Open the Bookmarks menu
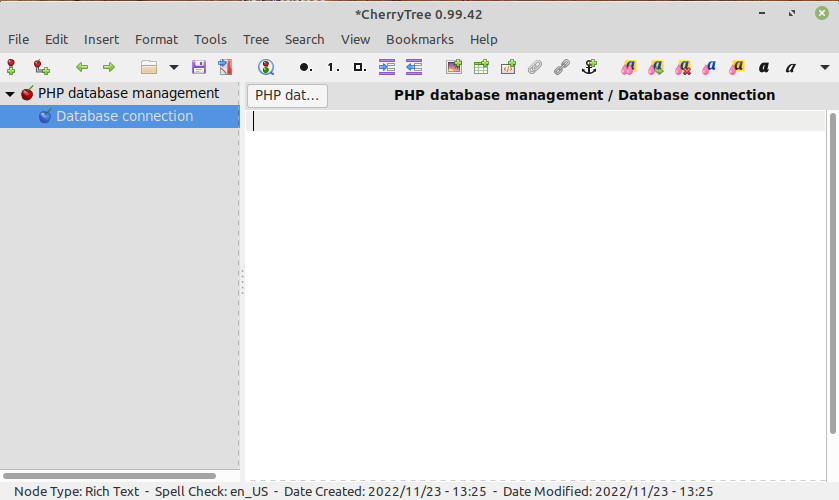 [419, 39]
